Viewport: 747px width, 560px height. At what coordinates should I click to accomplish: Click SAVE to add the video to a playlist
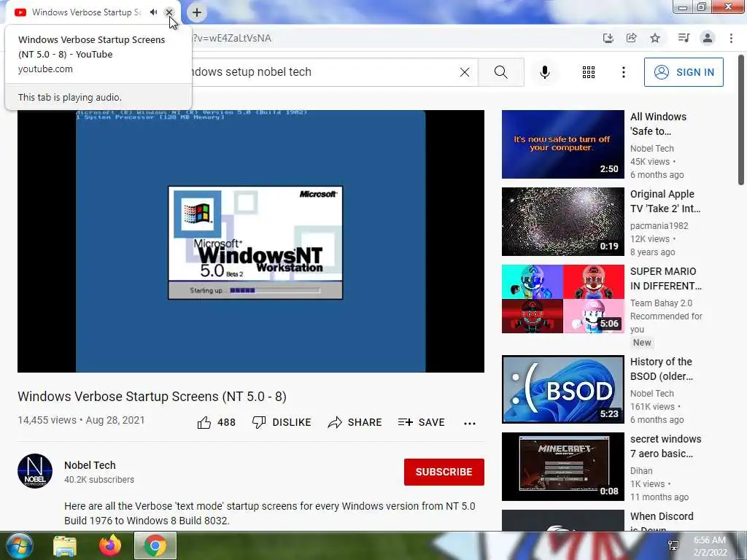pyautogui.click(x=422, y=422)
